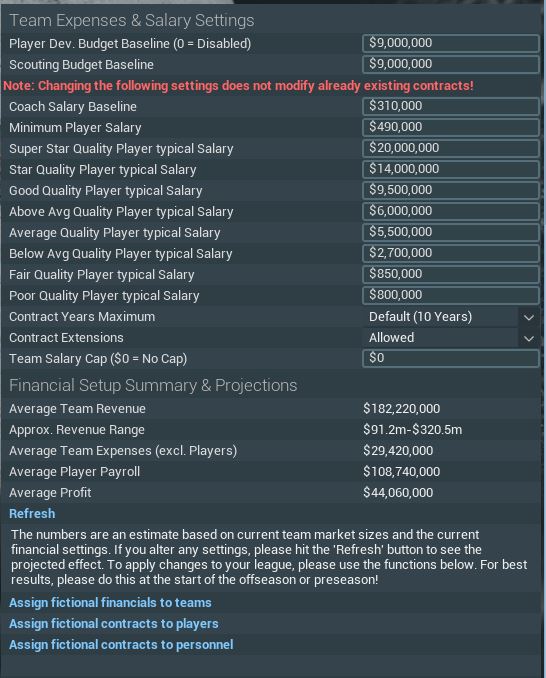Focus the Scouting Budget Baseline field
This screenshot has width=546, height=678.
[450, 64]
